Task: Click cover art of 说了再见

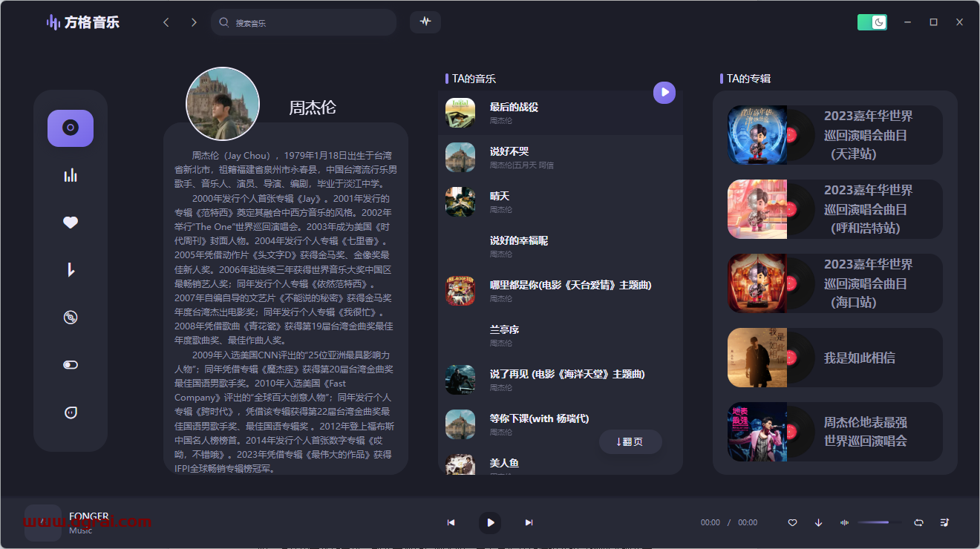Action: click(x=460, y=380)
